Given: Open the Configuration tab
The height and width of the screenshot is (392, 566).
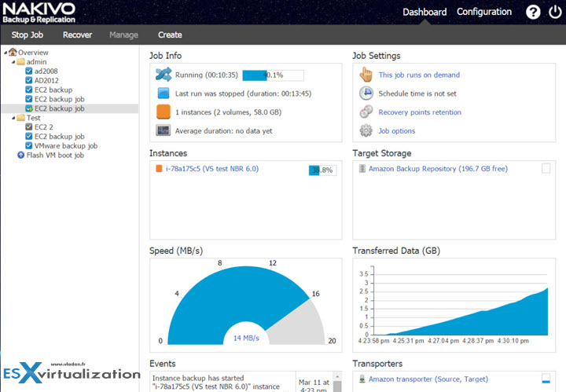Looking at the screenshot, I should pos(484,12).
